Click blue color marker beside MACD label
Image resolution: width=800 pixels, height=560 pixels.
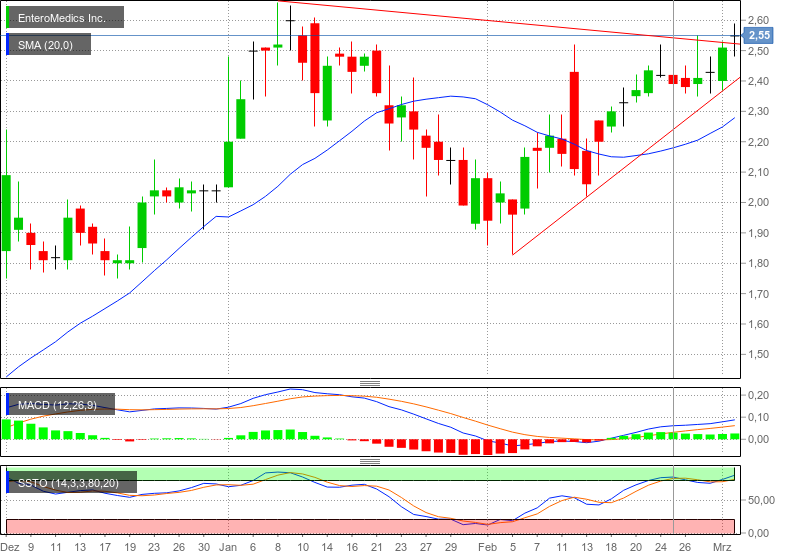click(x=8, y=404)
